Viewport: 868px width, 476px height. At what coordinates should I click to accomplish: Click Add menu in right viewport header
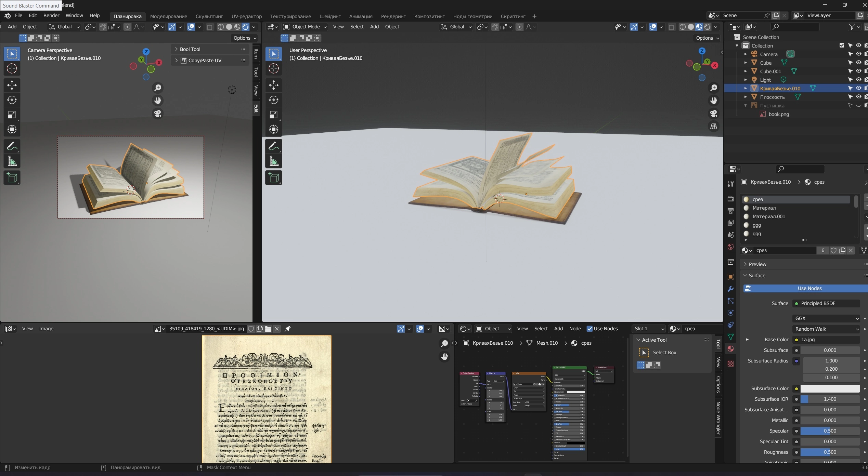point(374,27)
